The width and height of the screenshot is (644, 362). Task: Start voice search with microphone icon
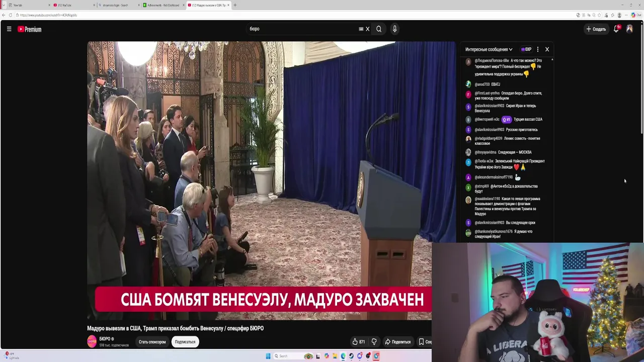point(394,29)
